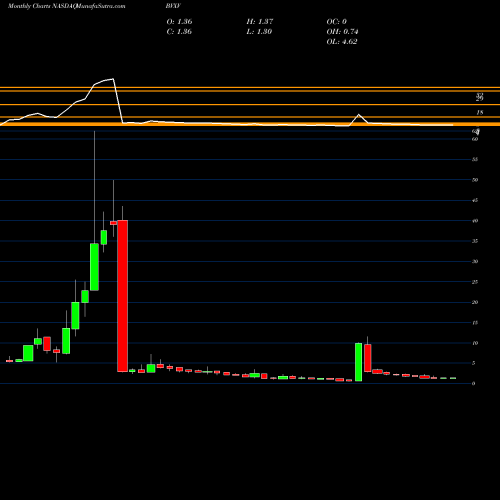The height and width of the screenshot is (500, 500).
Task: Click the 45 price axis label
Action: [475, 200]
